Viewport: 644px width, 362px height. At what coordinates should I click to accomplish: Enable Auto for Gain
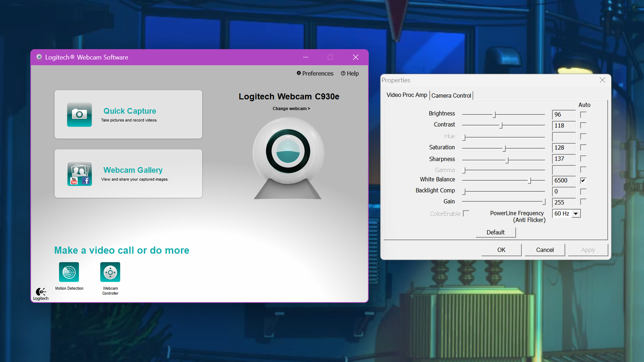[x=583, y=202]
